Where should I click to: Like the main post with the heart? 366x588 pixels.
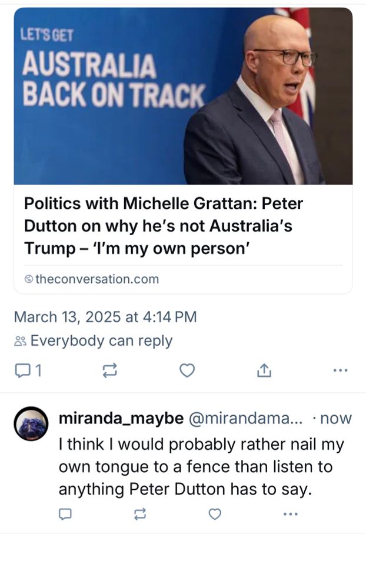(187, 370)
